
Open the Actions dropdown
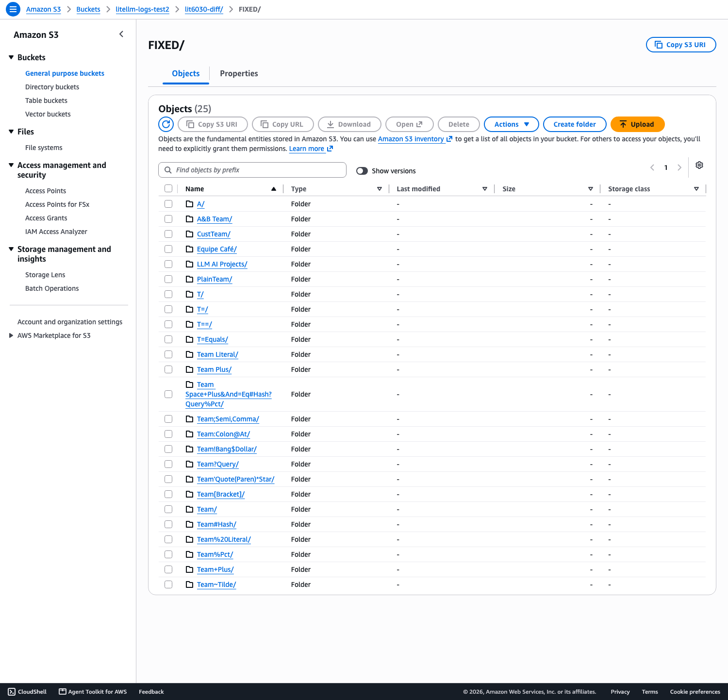(x=512, y=124)
